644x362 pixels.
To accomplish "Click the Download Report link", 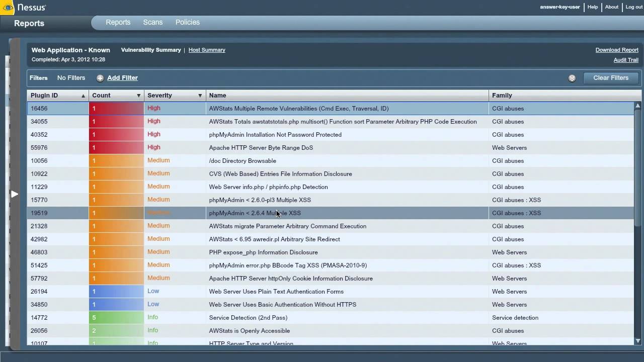I will tap(617, 50).
